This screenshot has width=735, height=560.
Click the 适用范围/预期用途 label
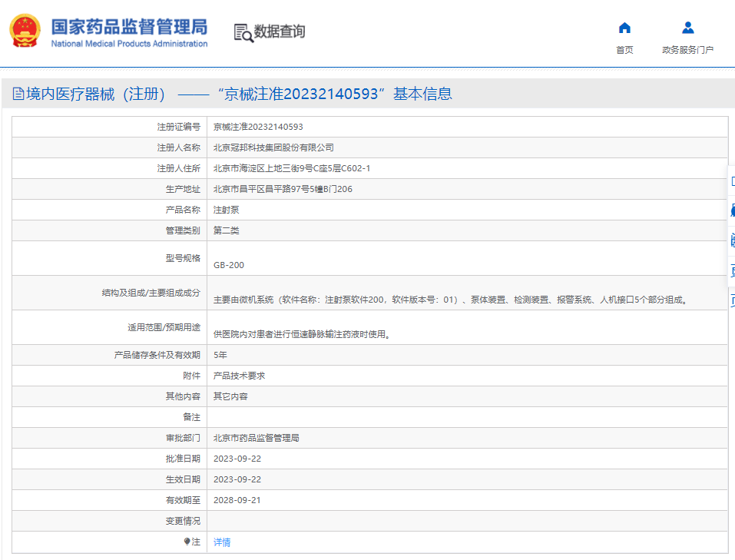(x=164, y=327)
